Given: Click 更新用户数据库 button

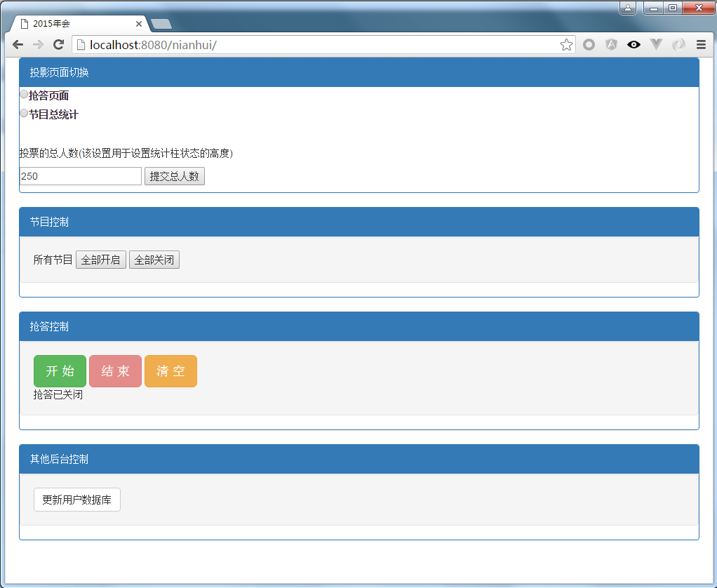Looking at the screenshot, I should 77,500.
